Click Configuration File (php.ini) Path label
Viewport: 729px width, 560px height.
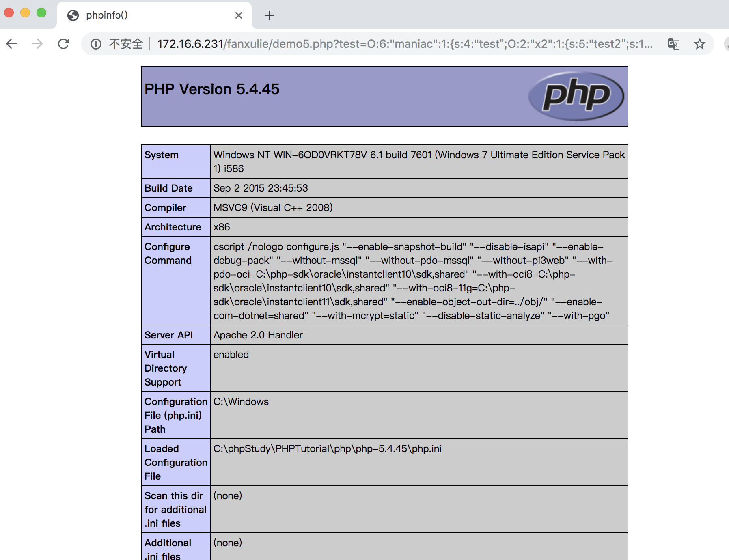176,416
